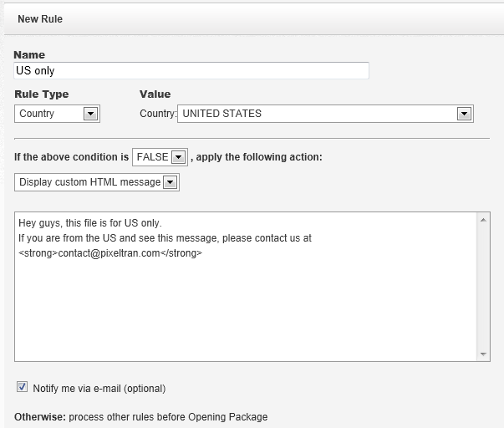
Task: Open the action dropdown 'Display custom HTML message'
Action: coord(97,182)
